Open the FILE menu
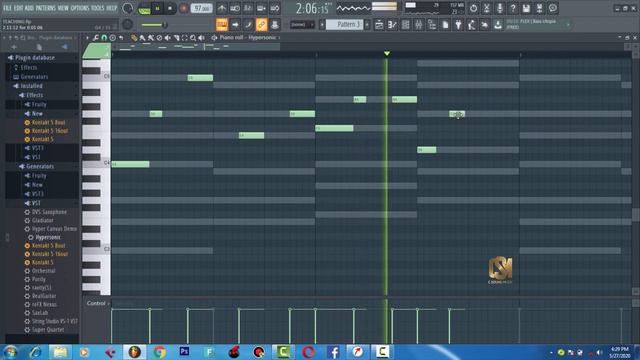 pyautogui.click(x=7, y=8)
